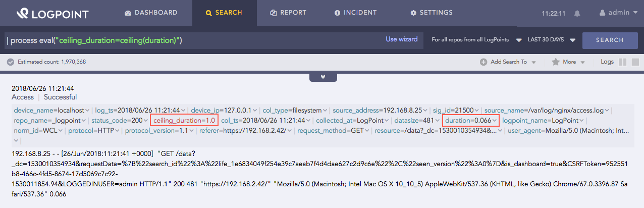Open the Use wizard link

point(401,39)
